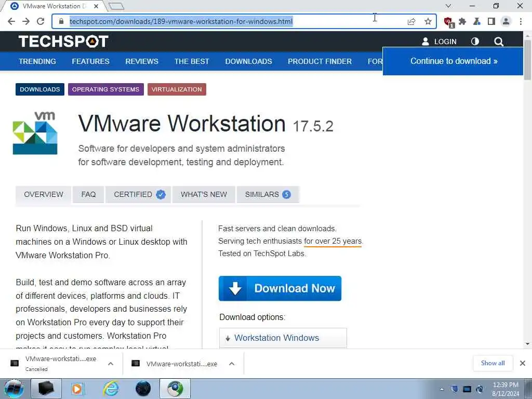Open the black folder taskbar app

coord(46,389)
